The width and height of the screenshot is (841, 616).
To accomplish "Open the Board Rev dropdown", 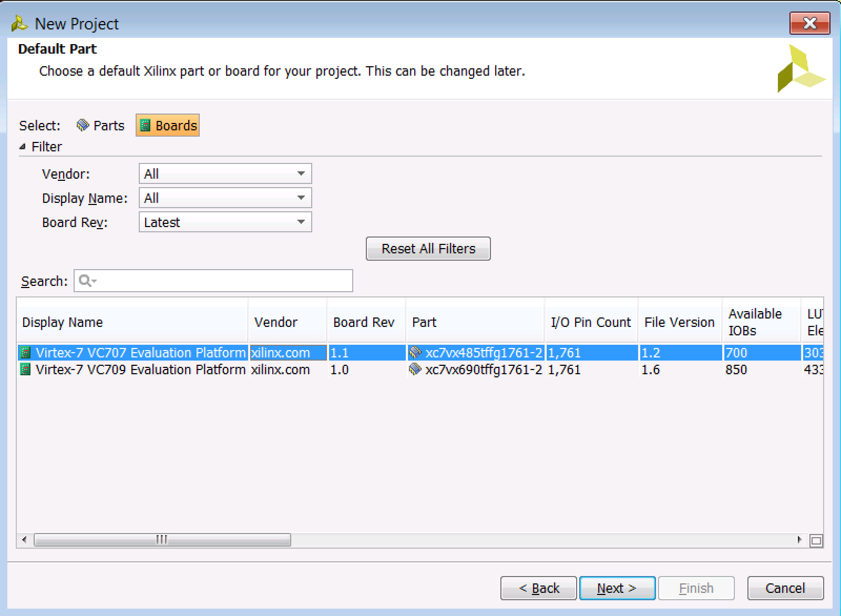I will 225,222.
